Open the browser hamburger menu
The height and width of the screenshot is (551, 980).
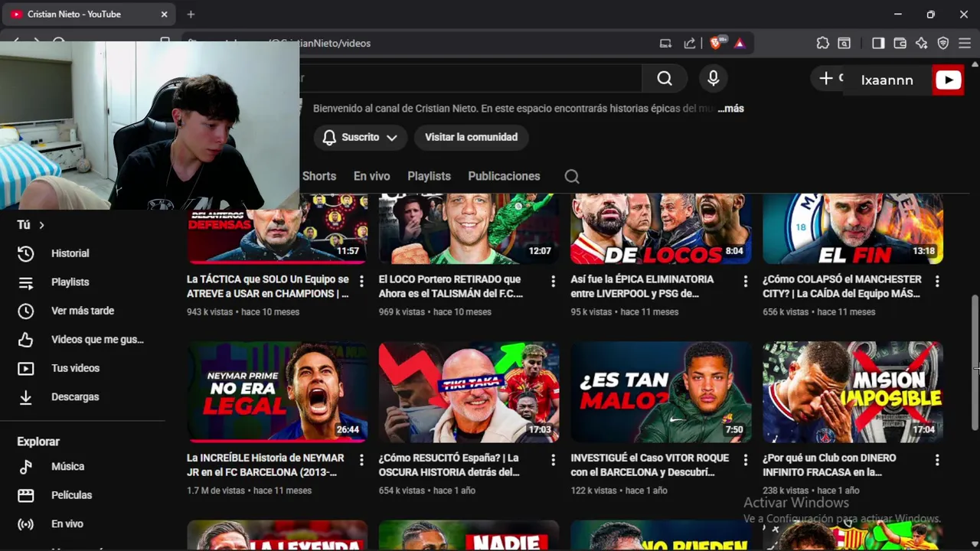click(x=965, y=44)
